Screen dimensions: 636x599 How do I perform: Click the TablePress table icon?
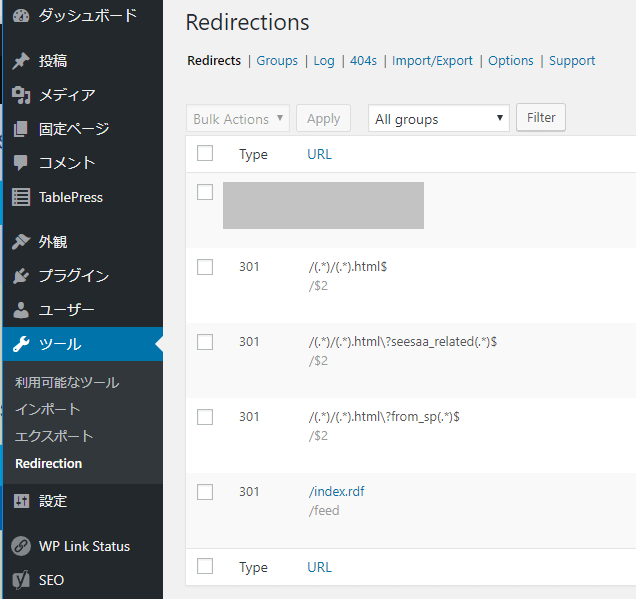tap(20, 197)
